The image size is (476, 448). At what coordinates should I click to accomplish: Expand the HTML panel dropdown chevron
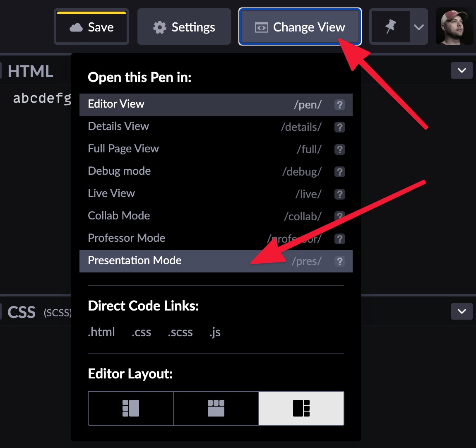click(x=462, y=70)
